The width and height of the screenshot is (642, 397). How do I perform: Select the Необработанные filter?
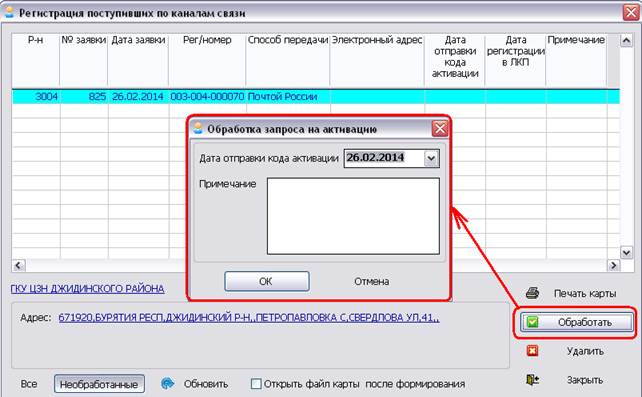pos(99,384)
